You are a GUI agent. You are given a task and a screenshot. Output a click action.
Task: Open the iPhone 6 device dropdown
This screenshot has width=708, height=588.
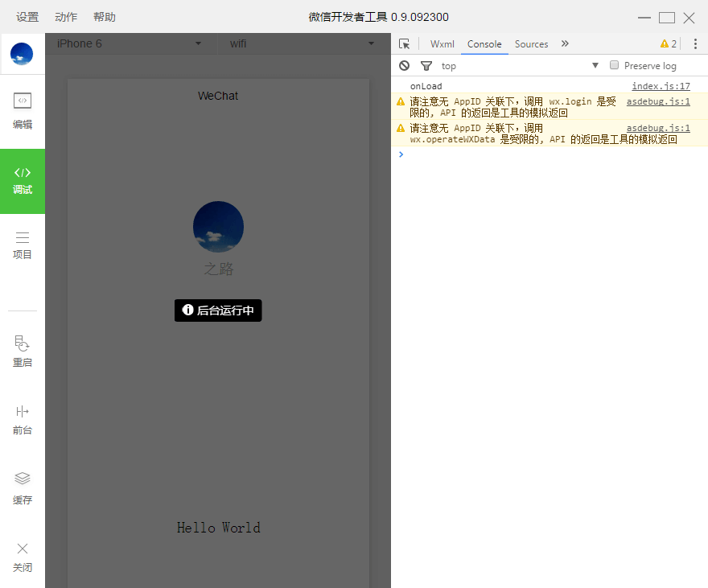point(130,43)
